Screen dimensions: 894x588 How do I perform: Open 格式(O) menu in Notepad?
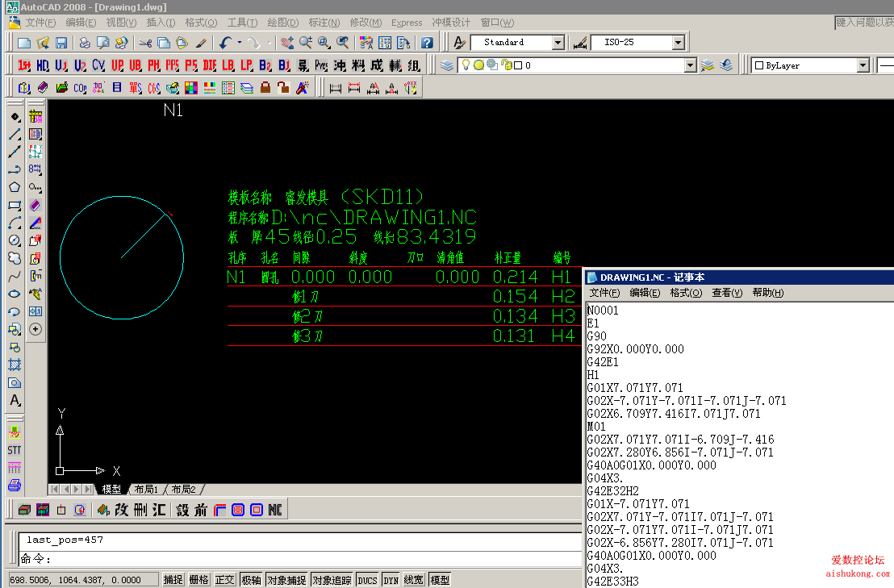(x=686, y=293)
